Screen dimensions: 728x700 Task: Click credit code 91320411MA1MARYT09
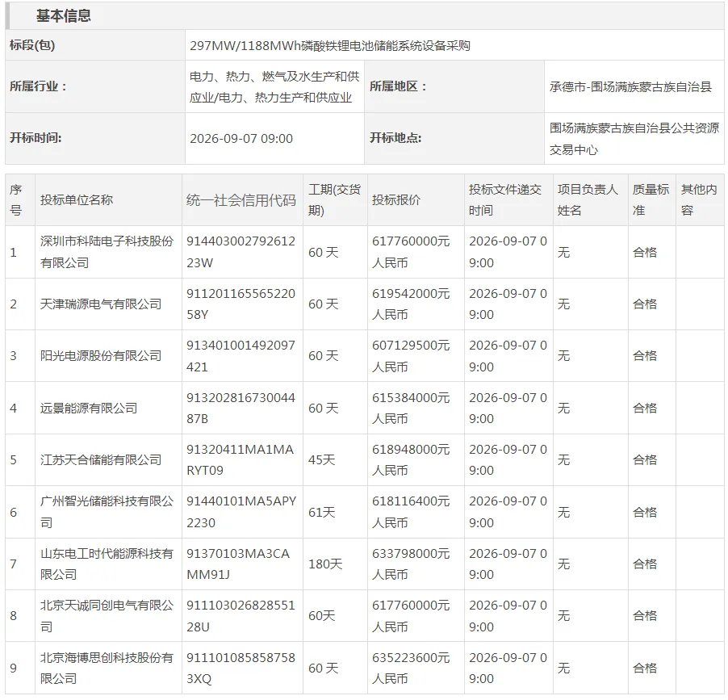240,460
